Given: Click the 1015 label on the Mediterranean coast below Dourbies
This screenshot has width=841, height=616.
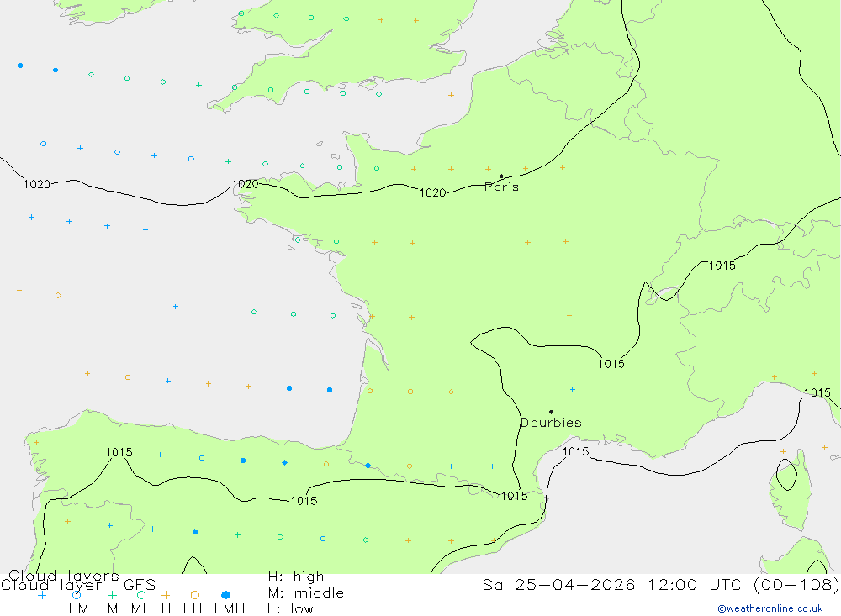Looking at the screenshot, I should [x=575, y=451].
